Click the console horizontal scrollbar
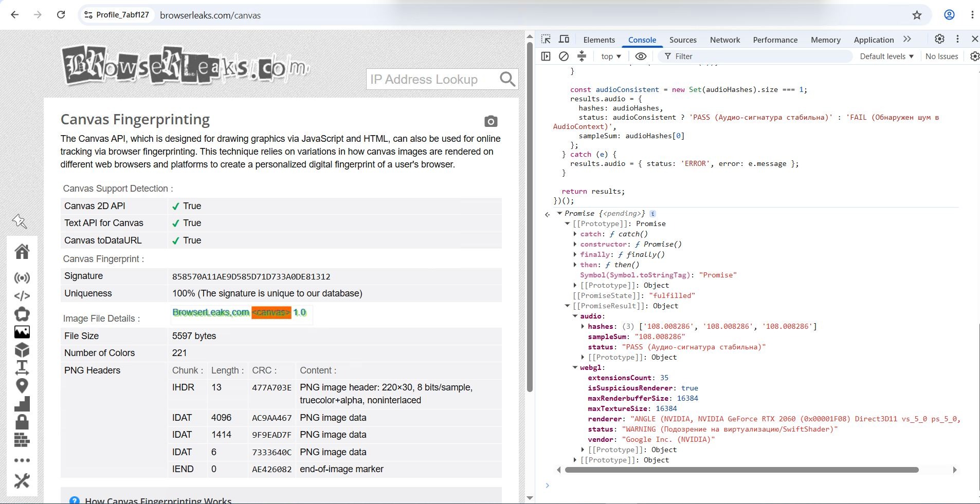Viewport: 980px width, 504px height. [x=741, y=470]
